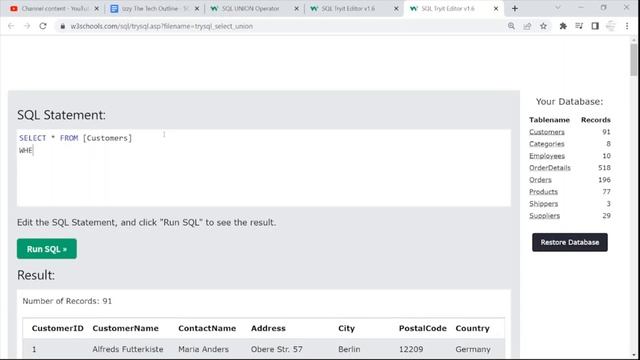Image resolution: width=640 pixels, height=360 pixels.
Task: Open the media control icon
Action: click(x=579, y=26)
